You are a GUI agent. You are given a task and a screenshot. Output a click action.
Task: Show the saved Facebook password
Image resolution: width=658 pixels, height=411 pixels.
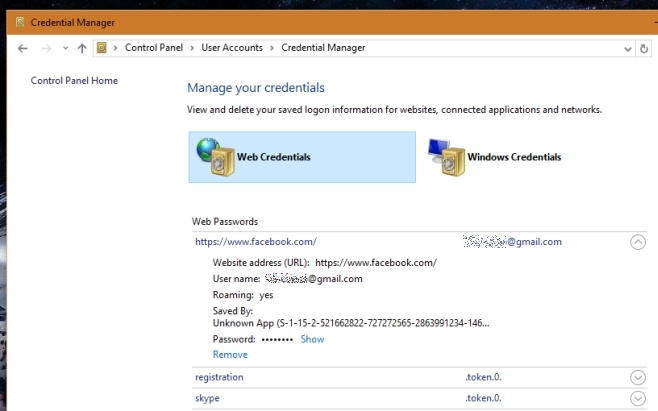point(312,339)
